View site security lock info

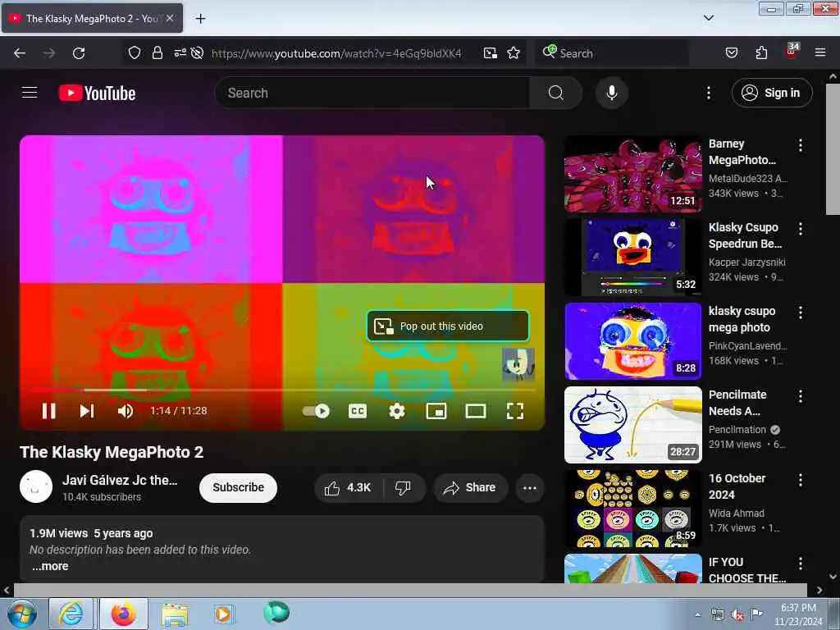pos(157,53)
